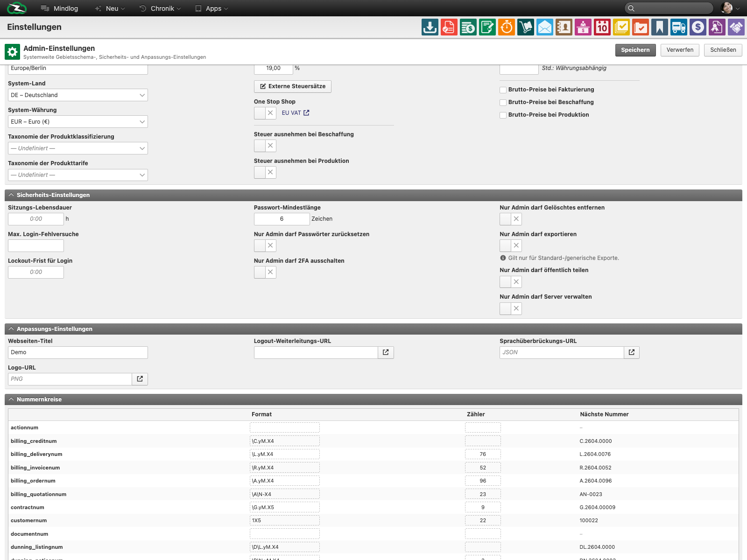The width and height of the screenshot is (747, 560).
Task: Click the Schließen button
Action: 723,50
